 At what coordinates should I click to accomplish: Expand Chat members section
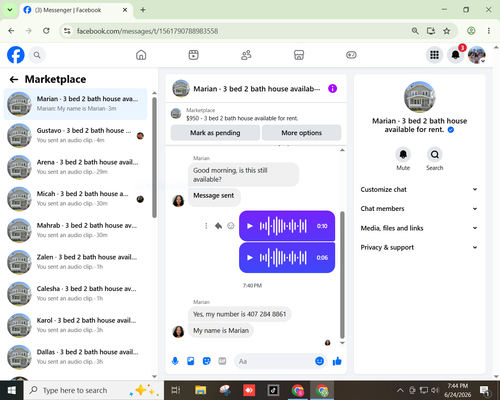click(x=419, y=209)
